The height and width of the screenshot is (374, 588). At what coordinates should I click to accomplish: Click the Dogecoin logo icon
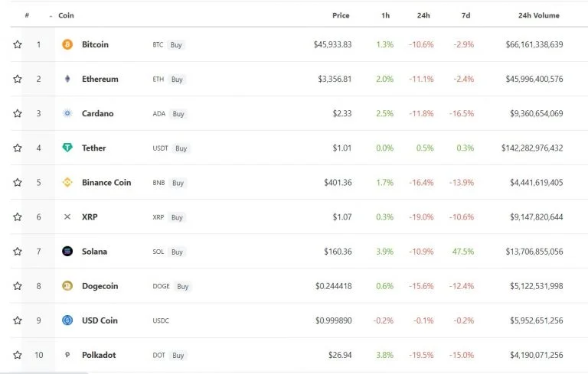point(67,286)
